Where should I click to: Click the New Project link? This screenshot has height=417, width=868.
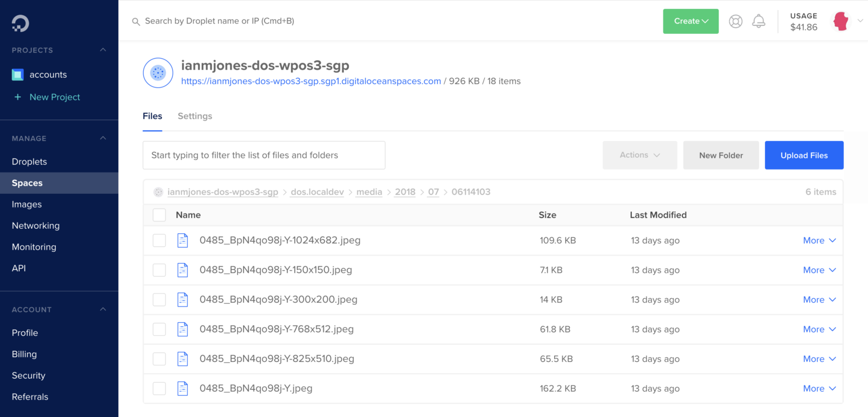(55, 97)
